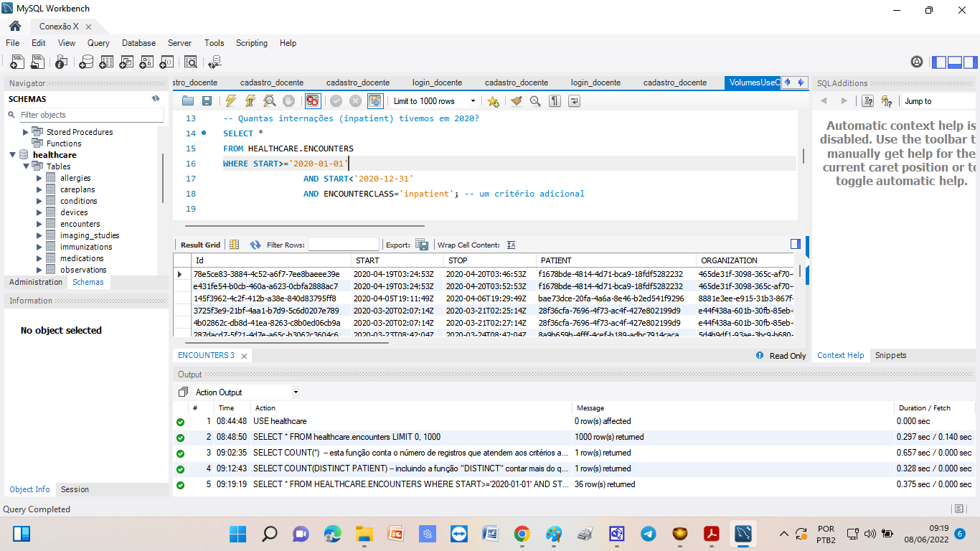Create a new view in active schema
This screenshot has height=551, width=980.
(127, 62)
